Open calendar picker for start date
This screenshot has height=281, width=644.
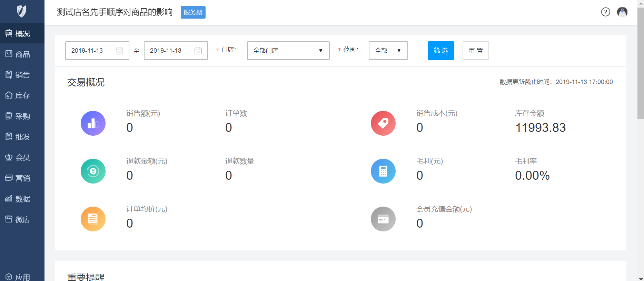119,51
